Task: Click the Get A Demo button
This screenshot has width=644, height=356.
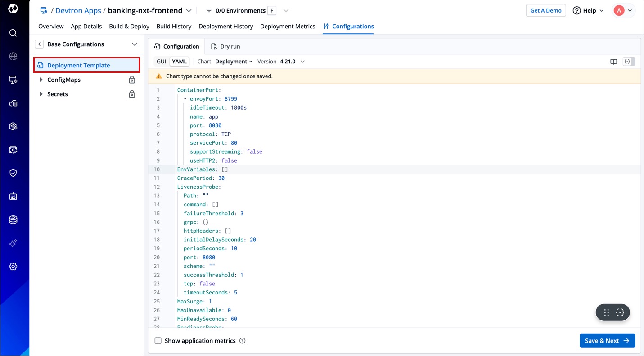Action: coord(545,10)
